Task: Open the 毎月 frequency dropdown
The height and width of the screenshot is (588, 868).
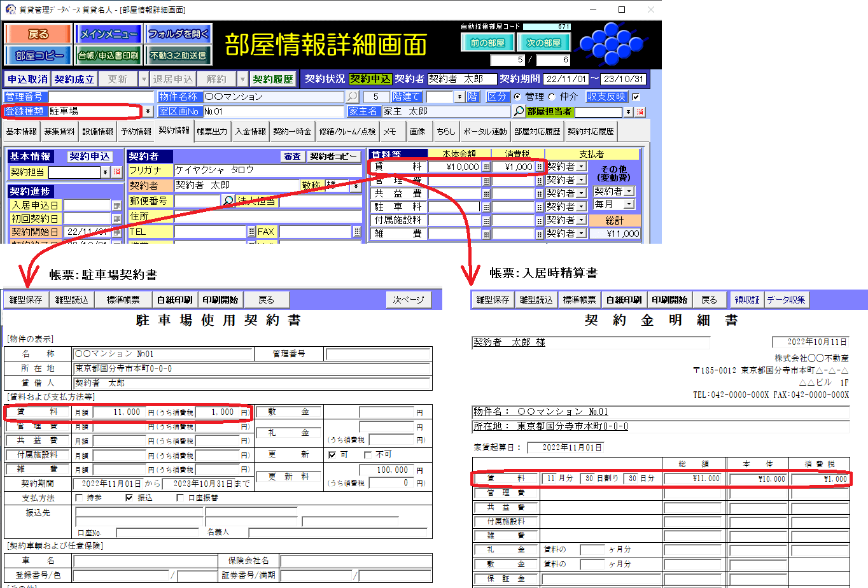Action: pos(629,204)
